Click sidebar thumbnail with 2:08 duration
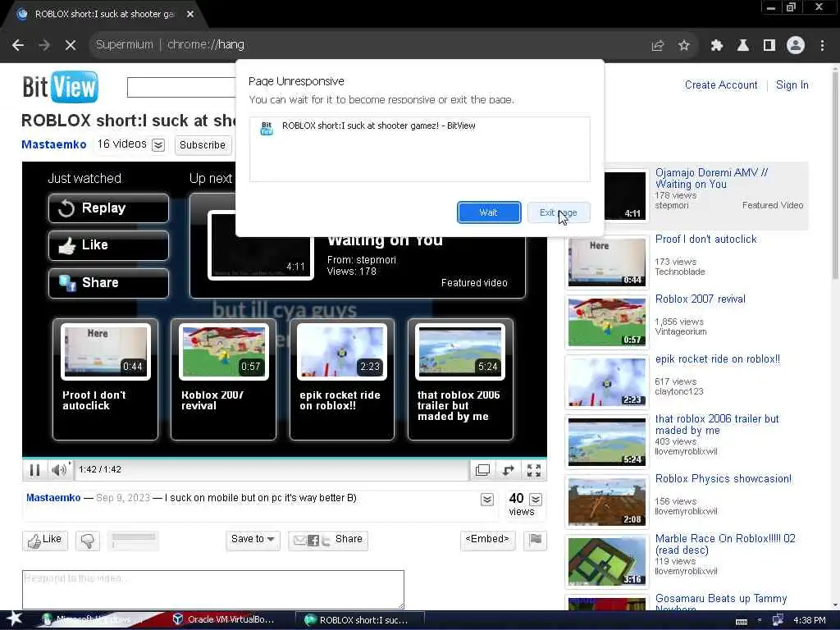840x630 pixels. [607, 502]
